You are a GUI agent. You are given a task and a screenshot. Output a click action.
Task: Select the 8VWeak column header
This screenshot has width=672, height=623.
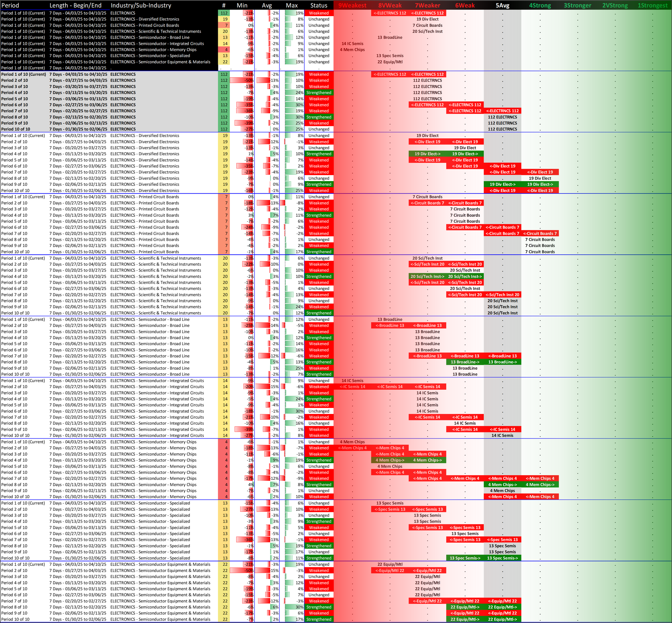click(x=389, y=5)
